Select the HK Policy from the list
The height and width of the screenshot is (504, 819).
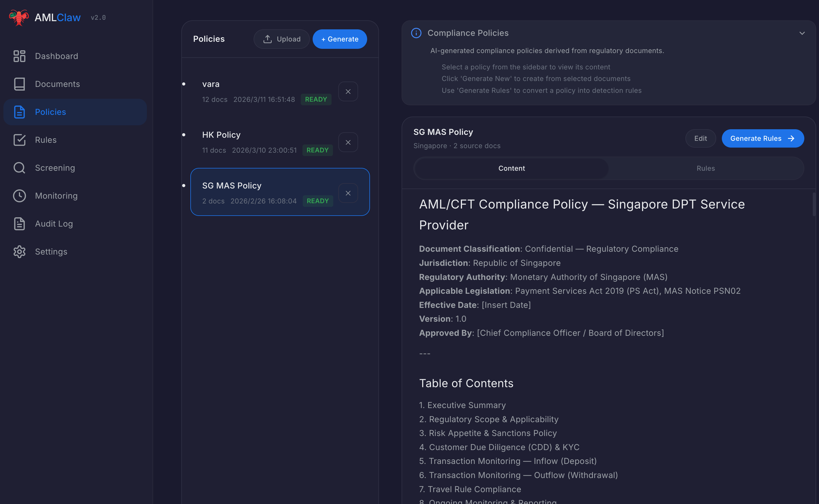click(221, 135)
